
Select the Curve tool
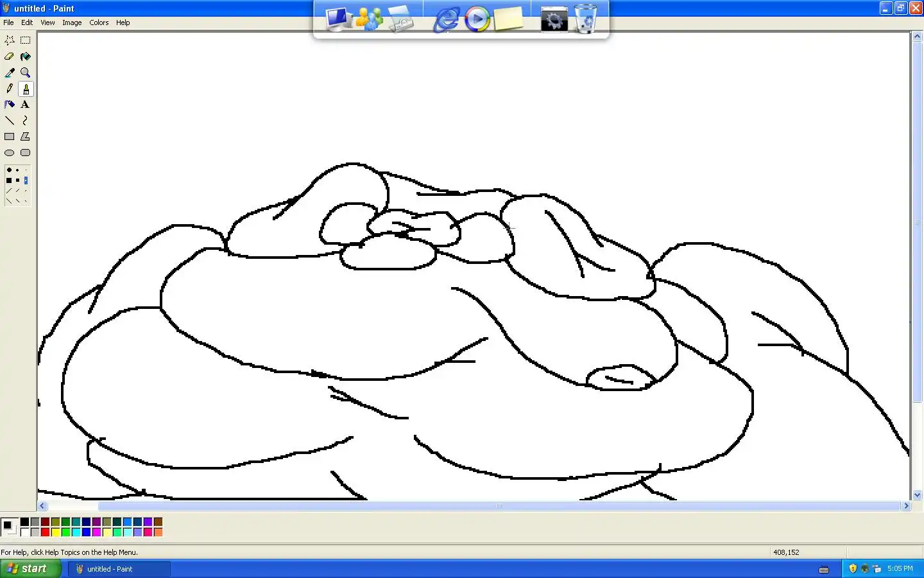[26, 121]
